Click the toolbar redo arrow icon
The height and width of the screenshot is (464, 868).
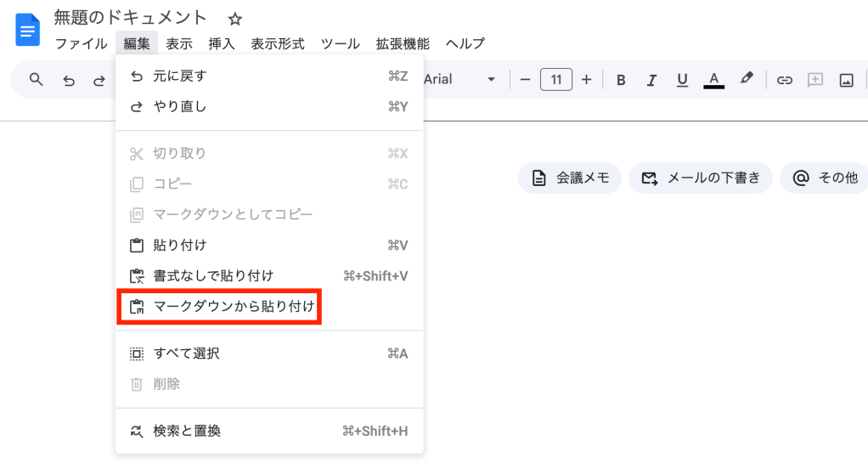click(99, 81)
